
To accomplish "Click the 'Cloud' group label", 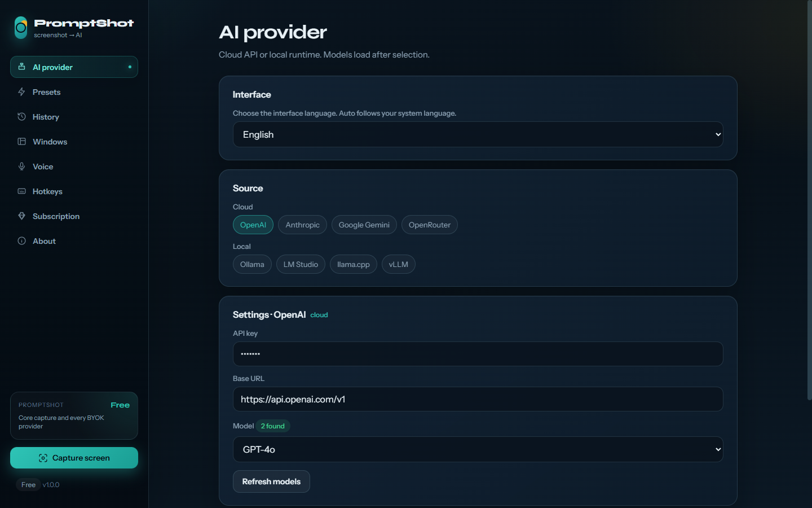I will click(243, 207).
